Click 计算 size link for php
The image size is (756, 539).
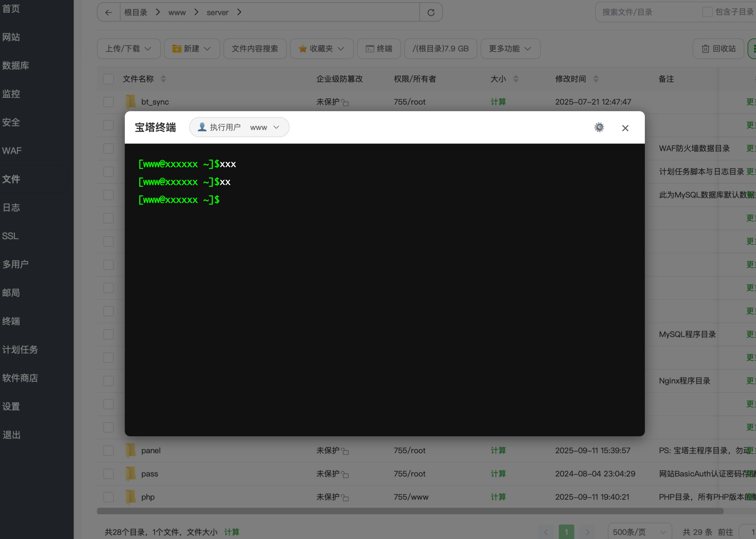click(498, 497)
